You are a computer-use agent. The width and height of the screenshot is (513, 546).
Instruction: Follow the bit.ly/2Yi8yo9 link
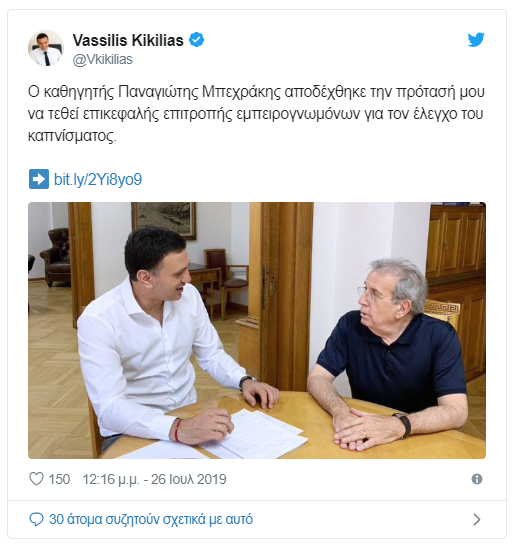click(98, 179)
